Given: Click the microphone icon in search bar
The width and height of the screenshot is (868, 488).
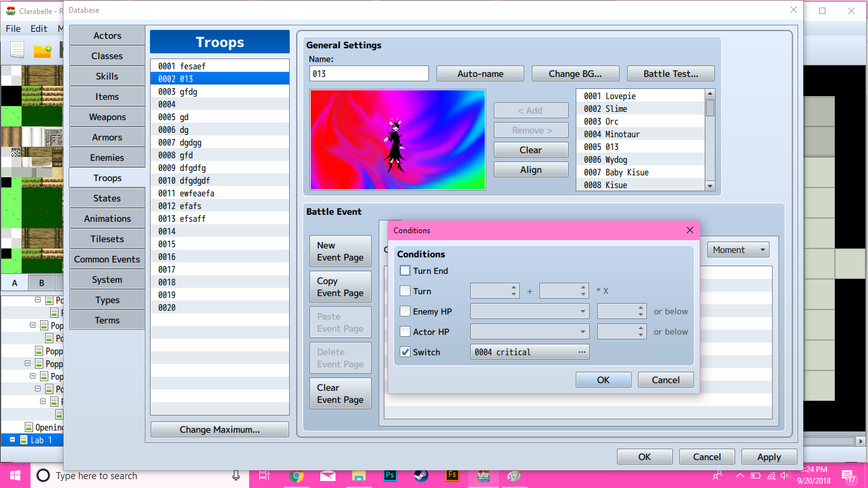Looking at the screenshot, I should pos(236,475).
